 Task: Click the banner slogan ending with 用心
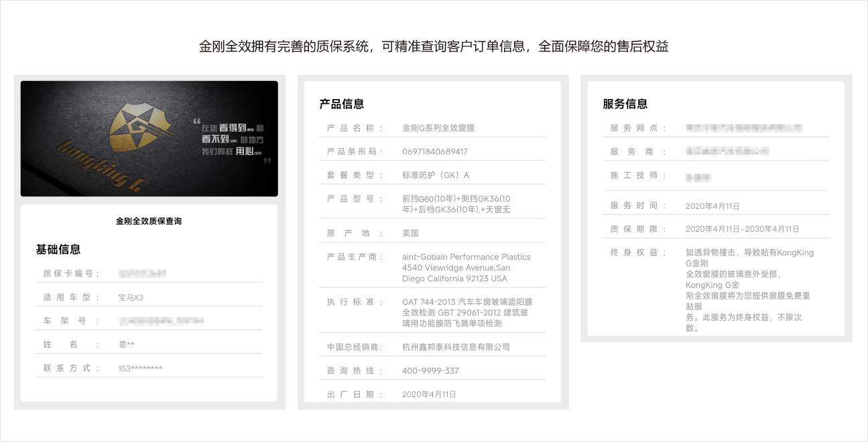(233, 139)
